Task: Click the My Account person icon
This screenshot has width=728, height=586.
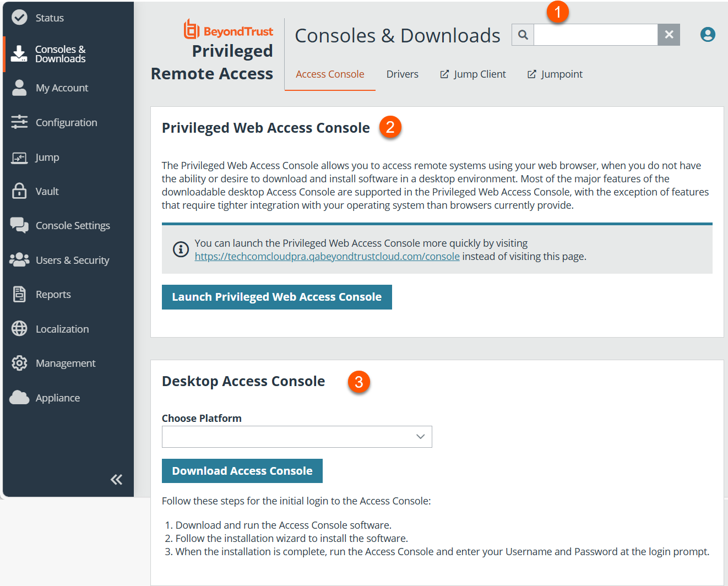Action: point(19,88)
